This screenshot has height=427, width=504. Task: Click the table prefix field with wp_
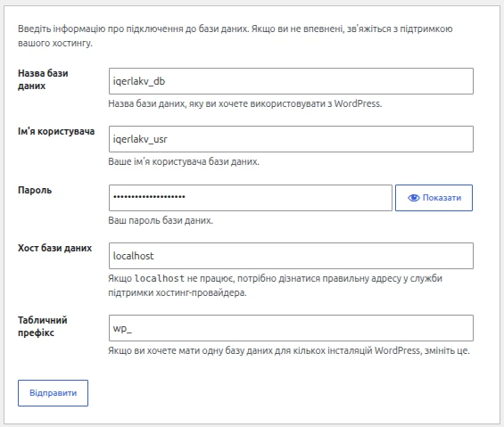tap(291, 328)
